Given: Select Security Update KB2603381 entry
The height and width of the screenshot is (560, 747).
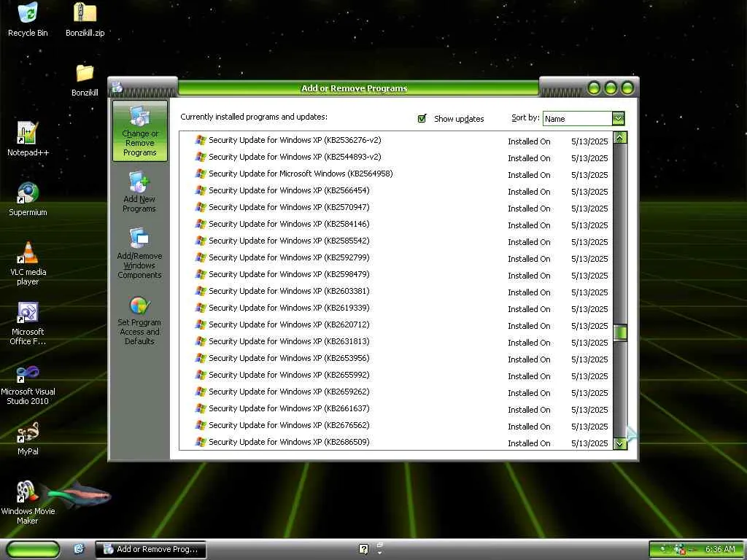Looking at the screenshot, I should (x=396, y=291).
